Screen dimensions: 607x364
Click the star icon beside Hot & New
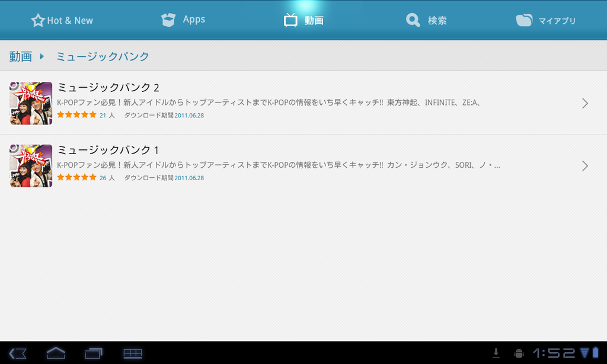38,20
